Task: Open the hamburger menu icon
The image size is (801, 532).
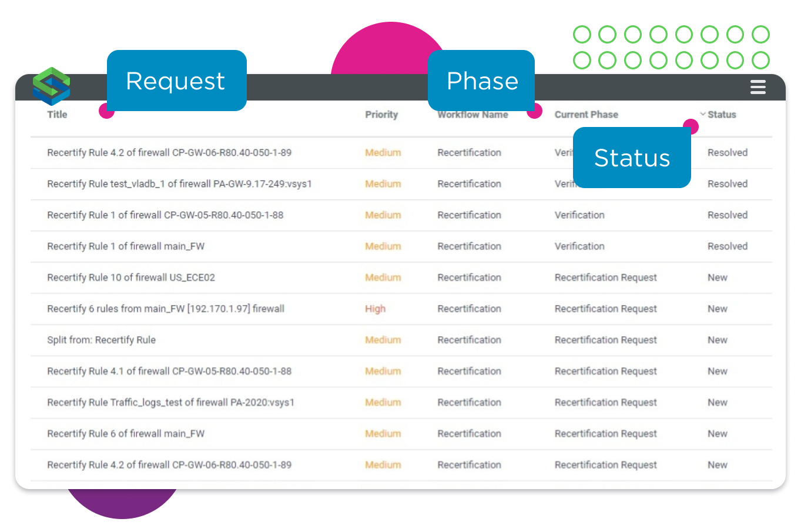Action: tap(758, 87)
